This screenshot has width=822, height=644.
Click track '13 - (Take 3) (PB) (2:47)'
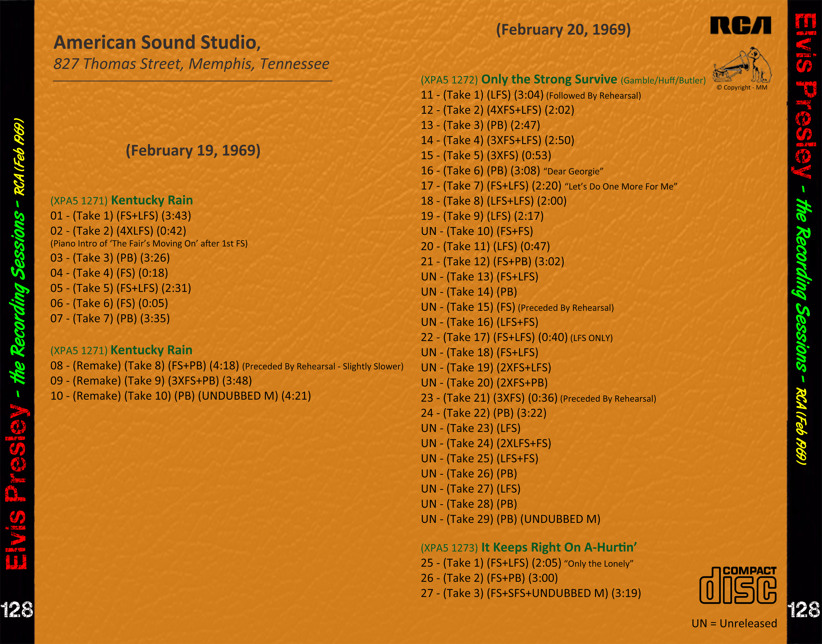[x=481, y=125]
